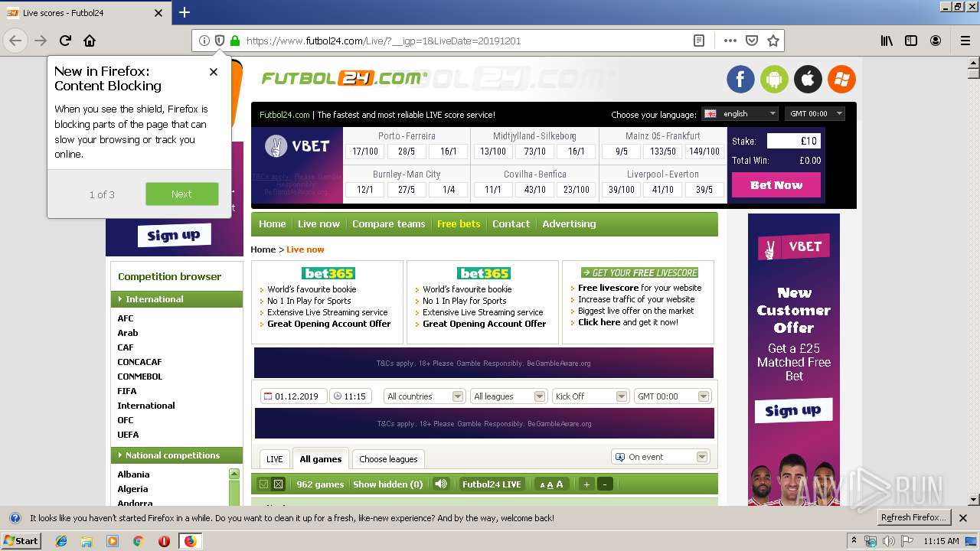Select the Burnley-Man City 12/1 odds
Viewport: 980px width, 551px height.
coord(364,190)
